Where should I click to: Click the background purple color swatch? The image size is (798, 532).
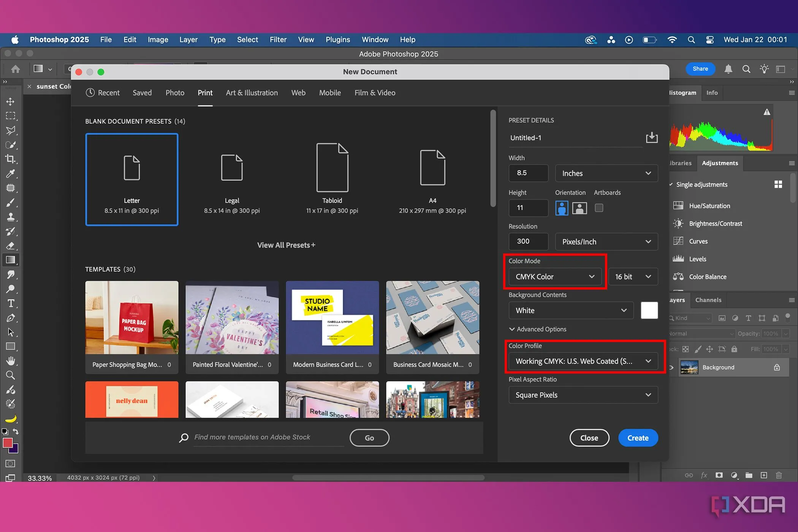pyautogui.click(x=15, y=450)
